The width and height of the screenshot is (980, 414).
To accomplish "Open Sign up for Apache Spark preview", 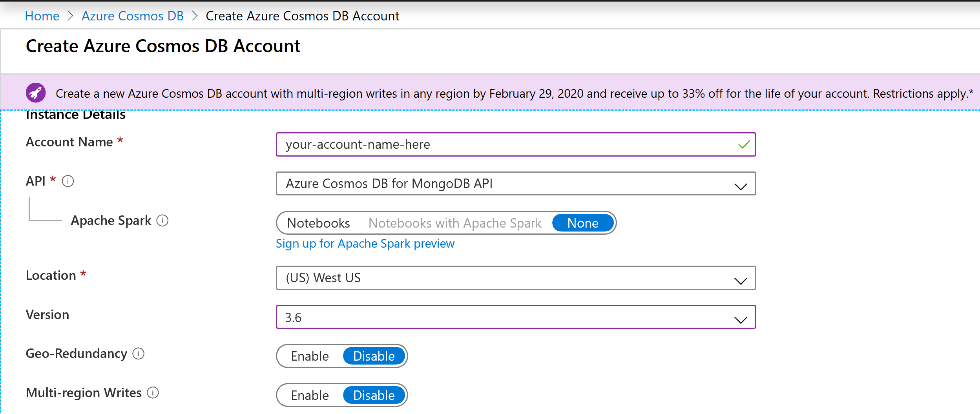I will 365,244.
